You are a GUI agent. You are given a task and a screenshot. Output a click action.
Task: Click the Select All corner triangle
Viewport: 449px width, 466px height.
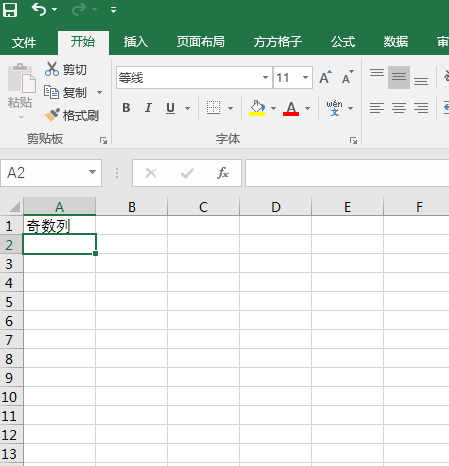click(15, 207)
